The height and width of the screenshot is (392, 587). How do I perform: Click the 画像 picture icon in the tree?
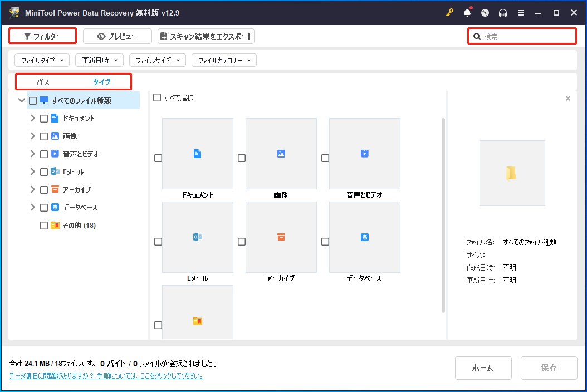(x=55, y=136)
